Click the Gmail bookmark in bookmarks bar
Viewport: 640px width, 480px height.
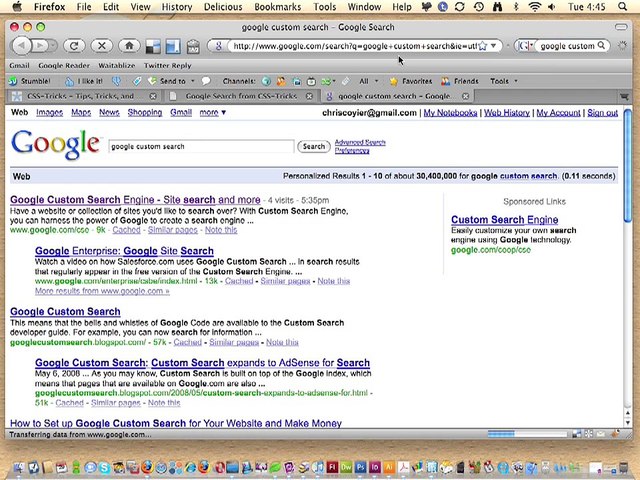[x=19, y=65]
